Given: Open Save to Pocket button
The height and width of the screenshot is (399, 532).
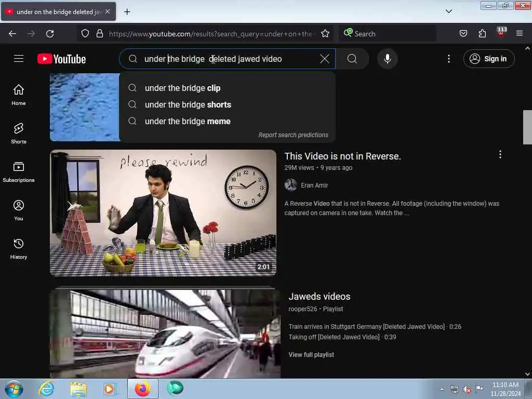Looking at the screenshot, I should coord(463,34).
